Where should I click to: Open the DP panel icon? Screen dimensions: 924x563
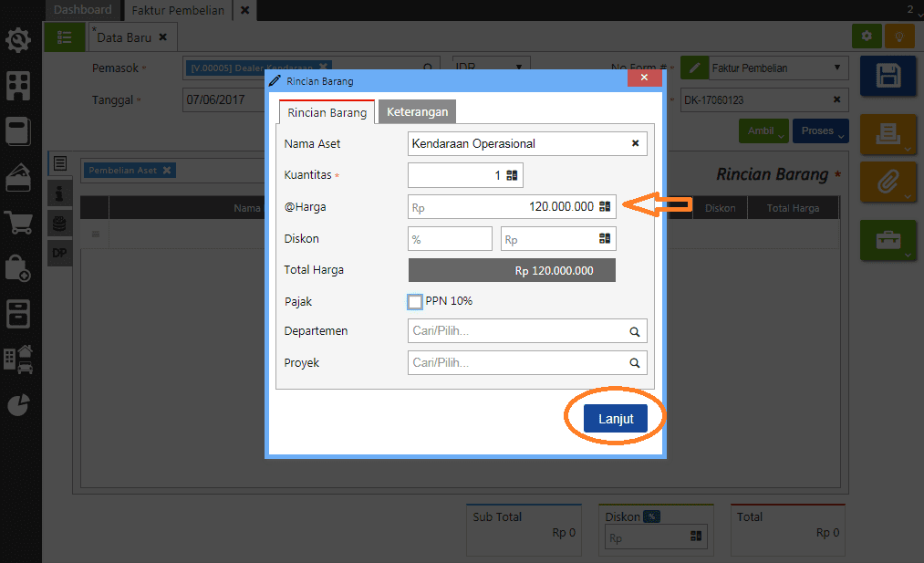pyautogui.click(x=59, y=253)
